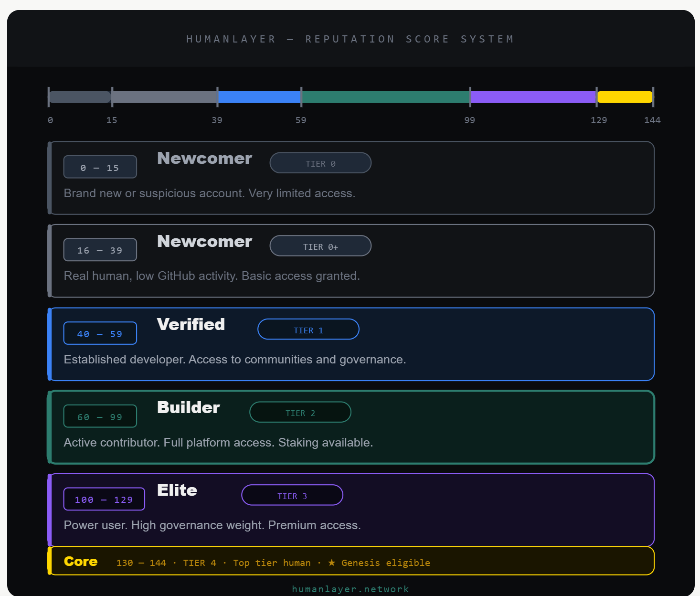Click the Newcomer heading in TIER 0 card
Screen dimensions: 700x596
pos(204,159)
